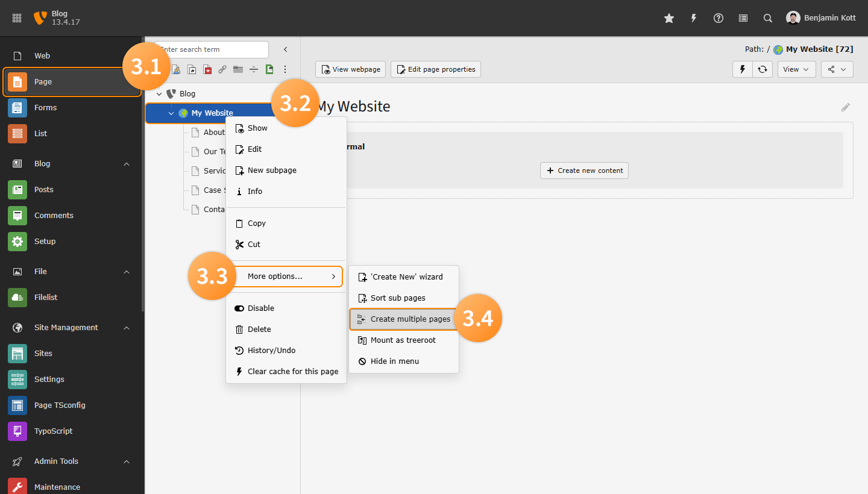Focus the page tree search field

(212, 49)
